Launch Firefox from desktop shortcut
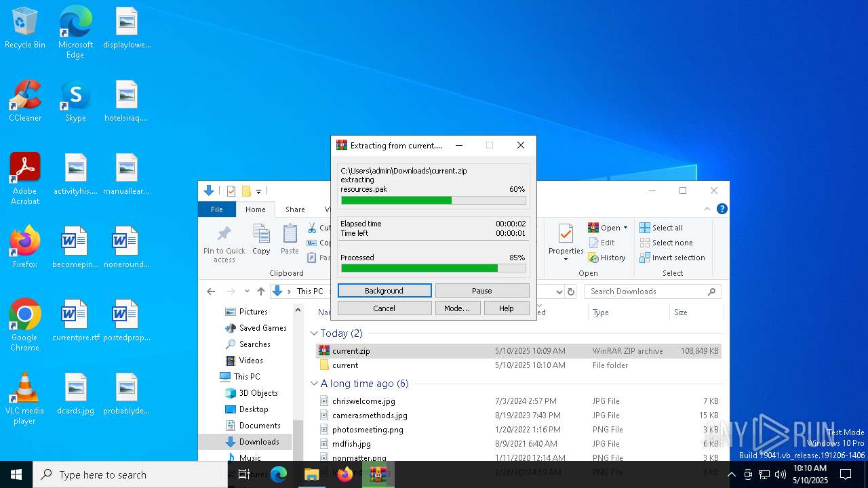868x488 pixels. pos(25,247)
